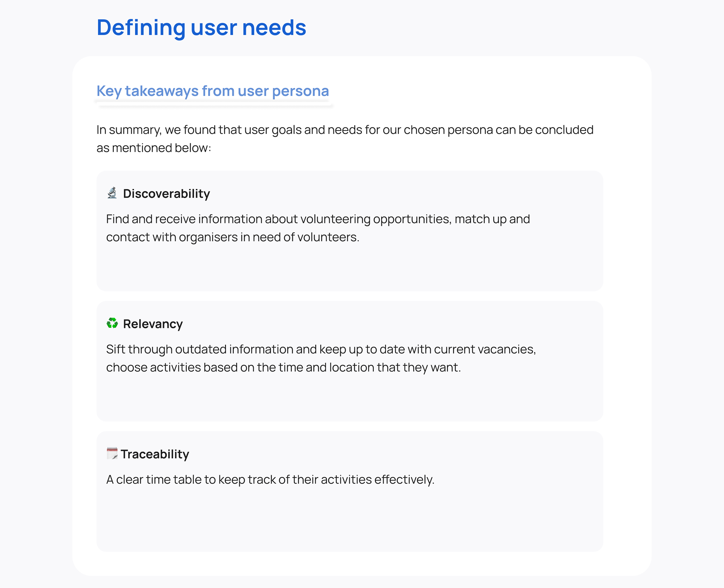The height and width of the screenshot is (588, 724).
Task: Click empty area of Discoverability card
Action: tap(349, 268)
